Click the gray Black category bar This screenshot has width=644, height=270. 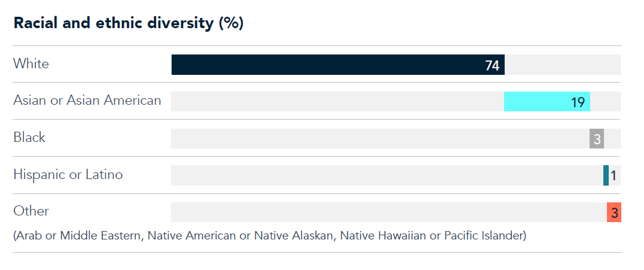(597, 138)
